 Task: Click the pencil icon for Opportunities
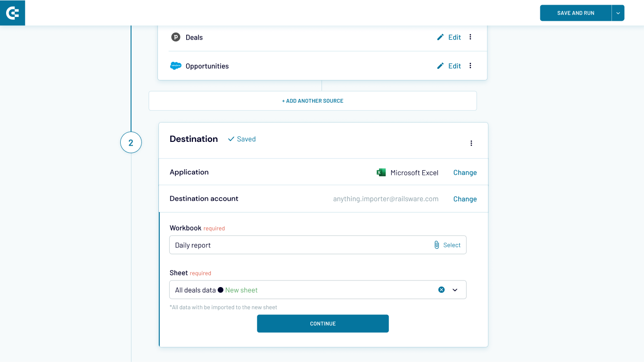[440, 66]
